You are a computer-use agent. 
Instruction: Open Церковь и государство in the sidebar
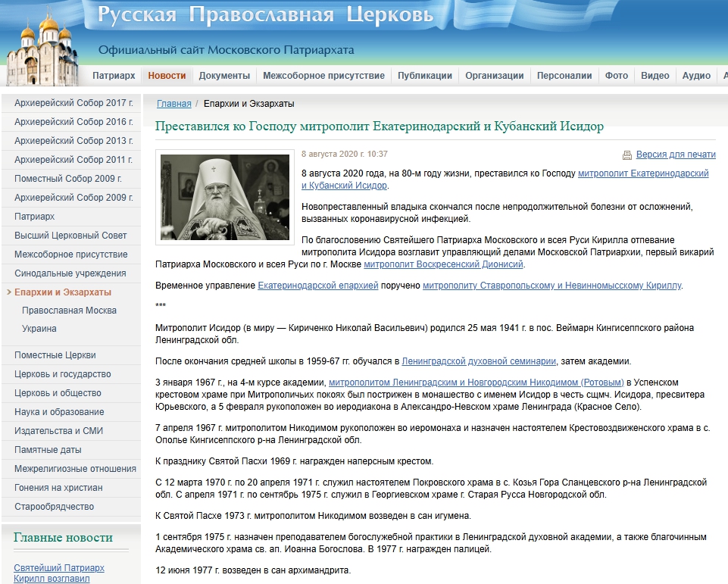[63, 374]
